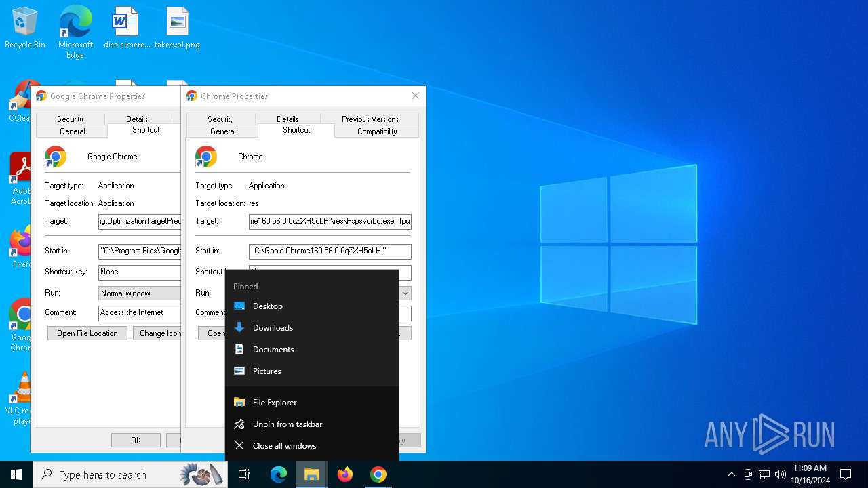
Task: Click the taskbar search box
Action: click(x=130, y=474)
